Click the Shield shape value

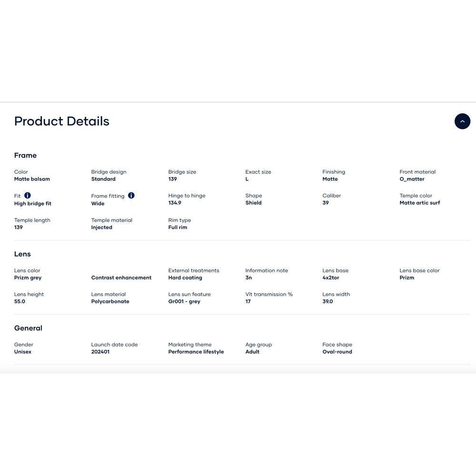click(254, 203)
